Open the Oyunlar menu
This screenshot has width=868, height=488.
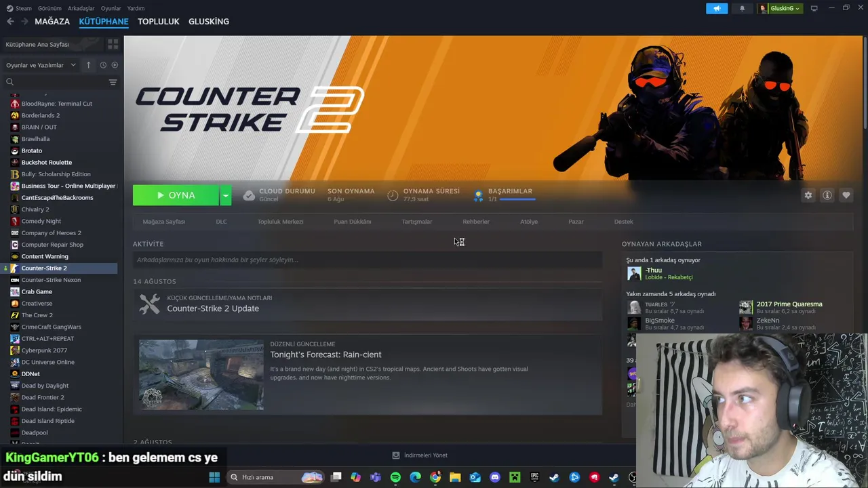(111, 8)
